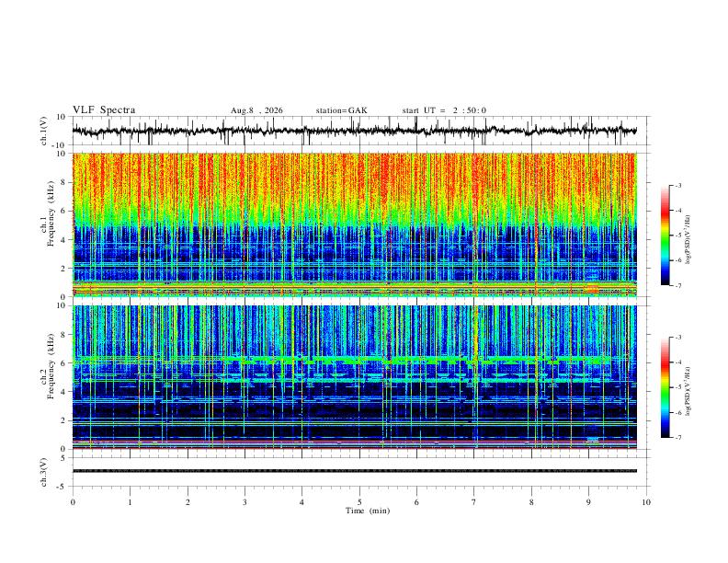Click the Time (min) axis label
This screenshot has height=563, width=728.
point(368,511)
